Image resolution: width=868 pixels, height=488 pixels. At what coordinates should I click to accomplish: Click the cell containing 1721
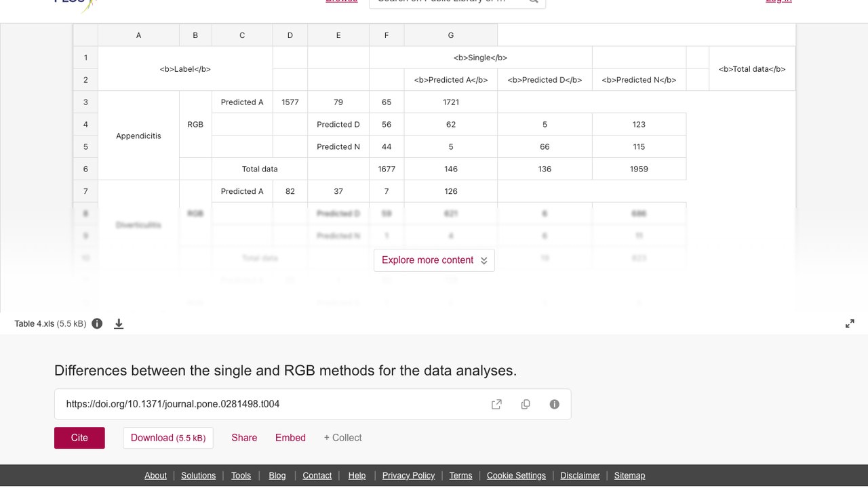(451, 102)
